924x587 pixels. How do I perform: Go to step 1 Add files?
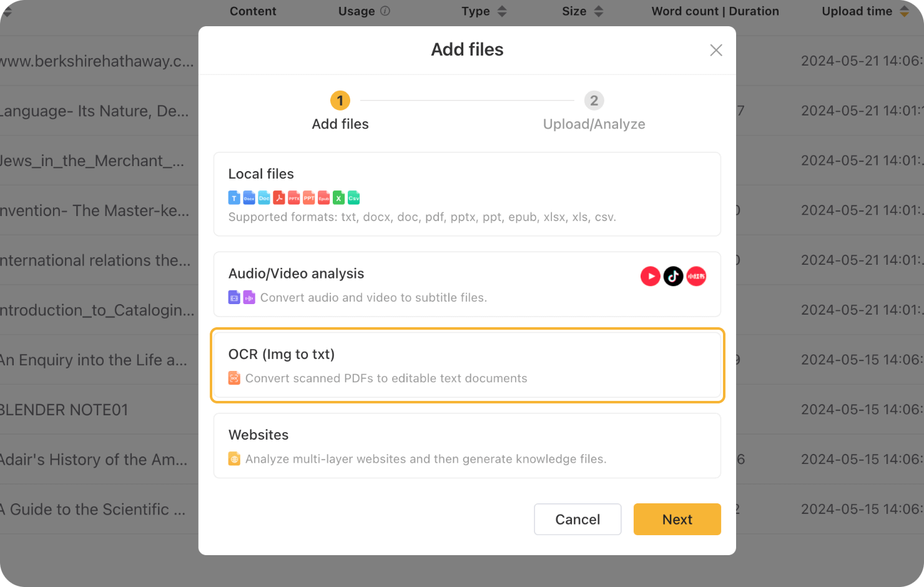[340, 101]
